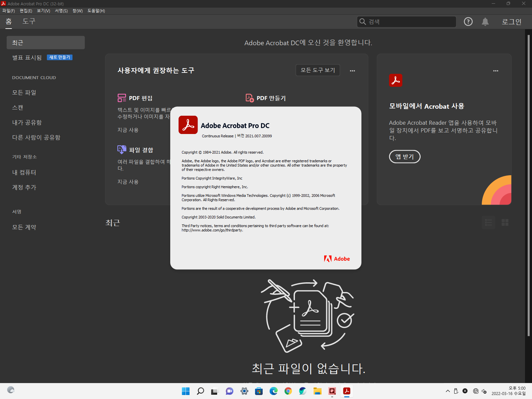Open Microsoft Store on the taskbar

259,391
